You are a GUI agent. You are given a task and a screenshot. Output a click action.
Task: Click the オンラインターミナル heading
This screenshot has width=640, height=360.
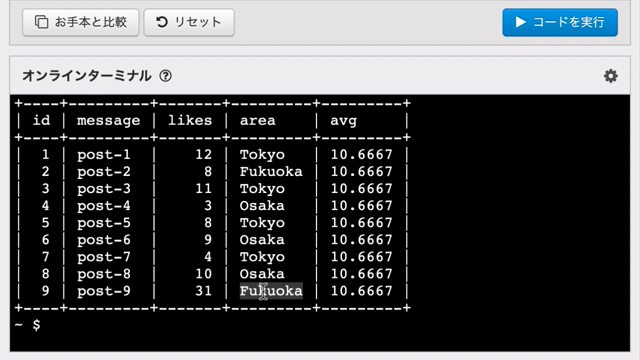tap(87, 76)
